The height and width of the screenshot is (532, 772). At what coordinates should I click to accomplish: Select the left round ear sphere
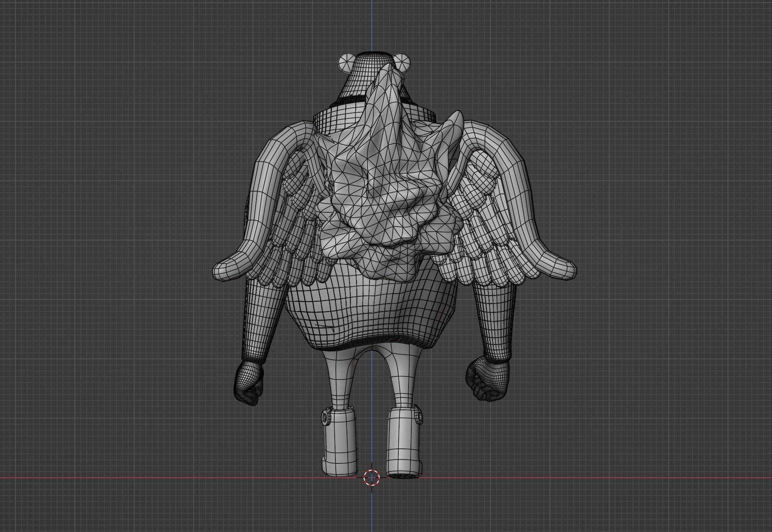[347, 62]
